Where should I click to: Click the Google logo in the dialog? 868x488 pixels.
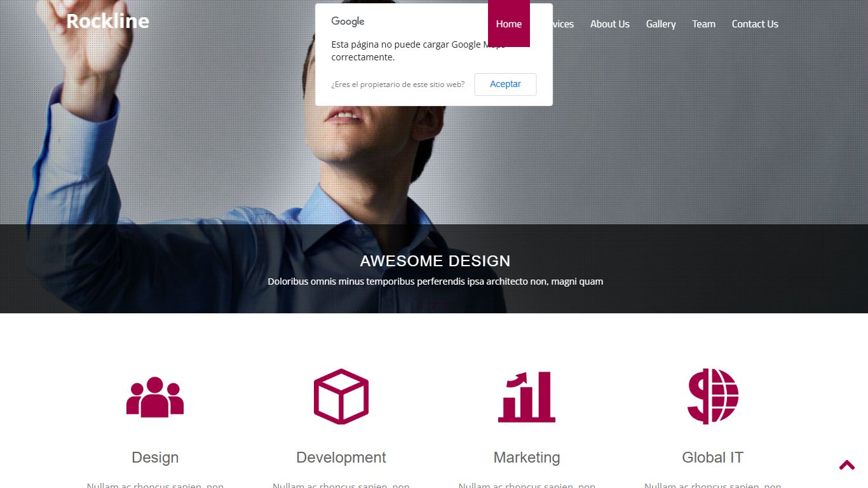point(348,22)
